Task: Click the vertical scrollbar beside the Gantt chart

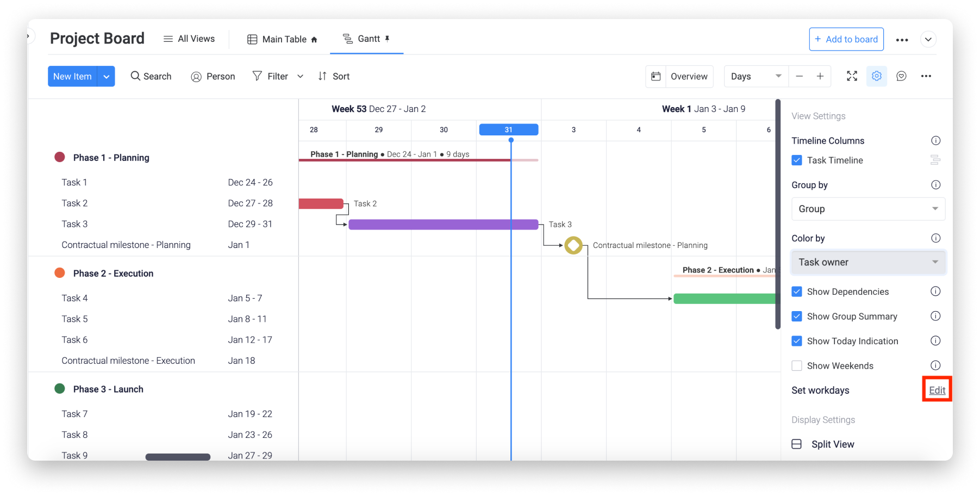Action: click(x=778, y=214)
